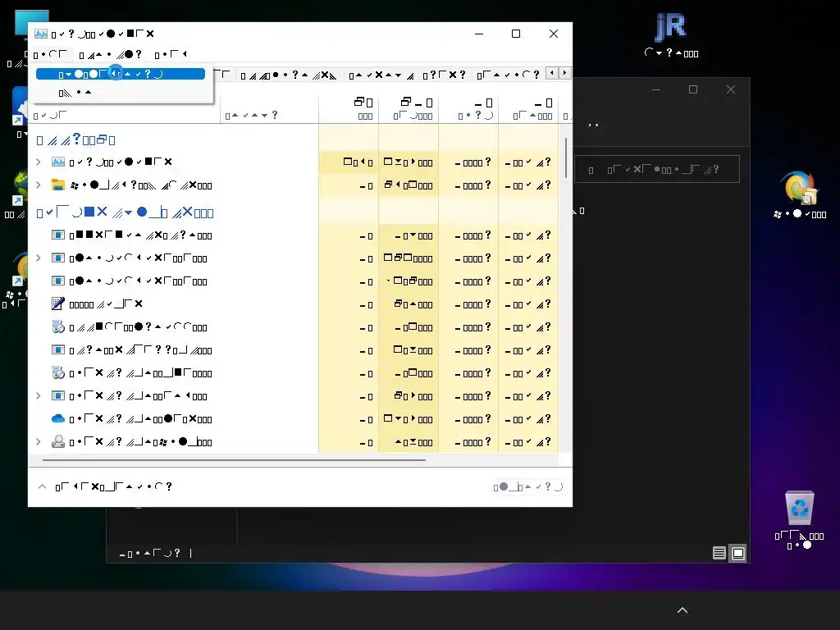Select the Google Installer row name
Viewport: 840px width, 630px height.
pos(138,327)
